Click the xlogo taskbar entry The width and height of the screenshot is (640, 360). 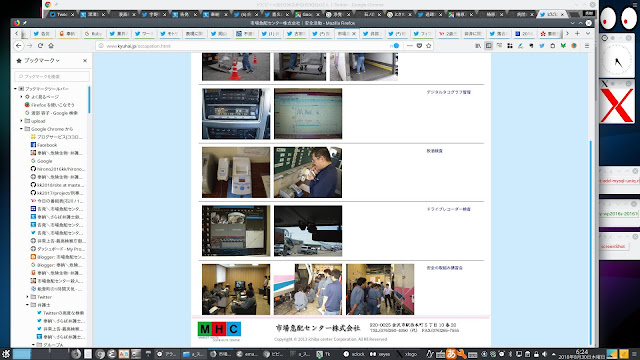pyautogui.click(x=407, y=354)
